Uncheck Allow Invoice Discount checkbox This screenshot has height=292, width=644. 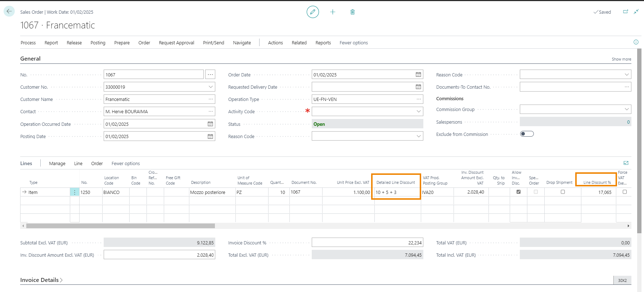518,192
